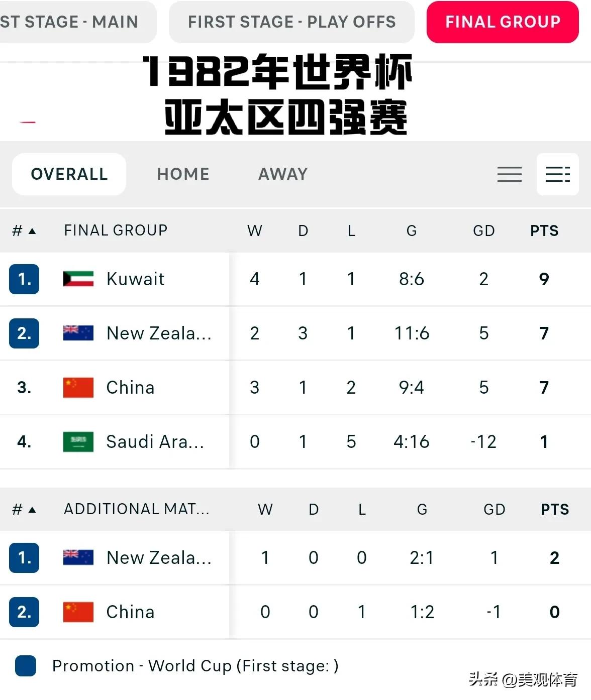Image resolution: width=591 pixels, height=700 pixels.
Task: Toggle AWAY standings filter
Action: (283, 174)
